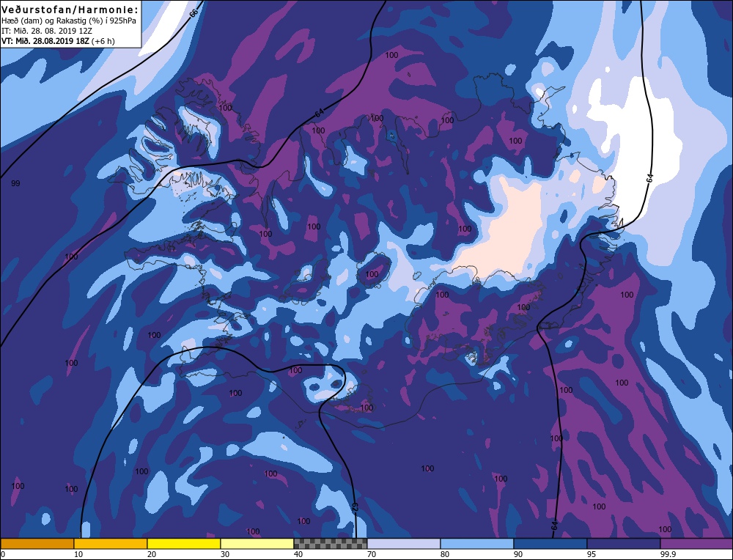Click the '10' legend scale value

click(x=78, y=554)
